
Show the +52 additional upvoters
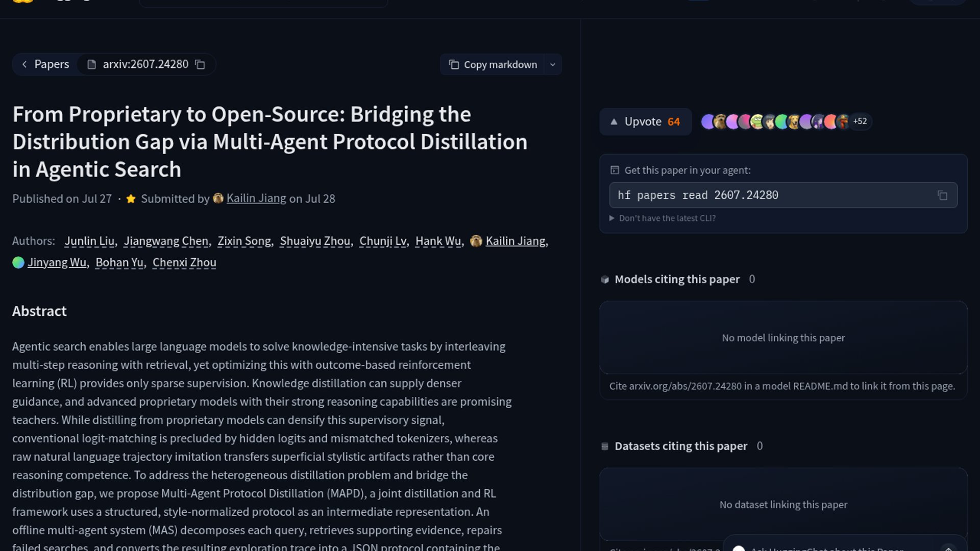(860, 121)
